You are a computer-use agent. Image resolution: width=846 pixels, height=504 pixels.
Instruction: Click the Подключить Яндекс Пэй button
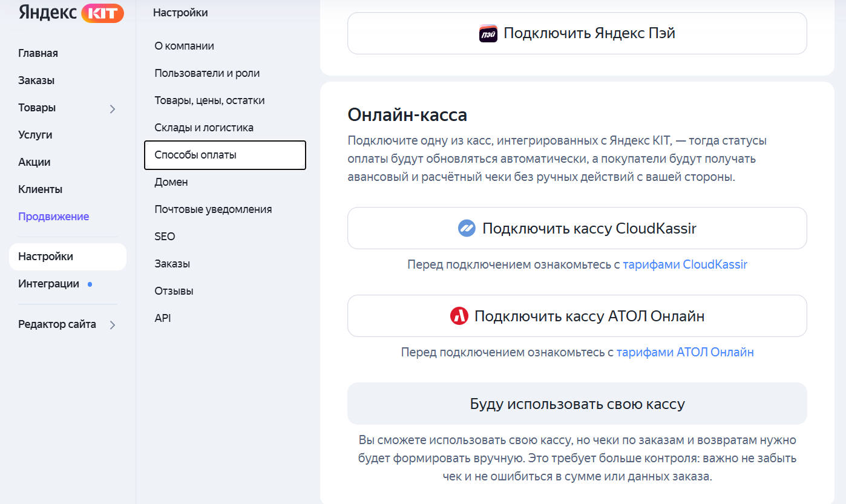pyautogui.click(x=577, y=33)
